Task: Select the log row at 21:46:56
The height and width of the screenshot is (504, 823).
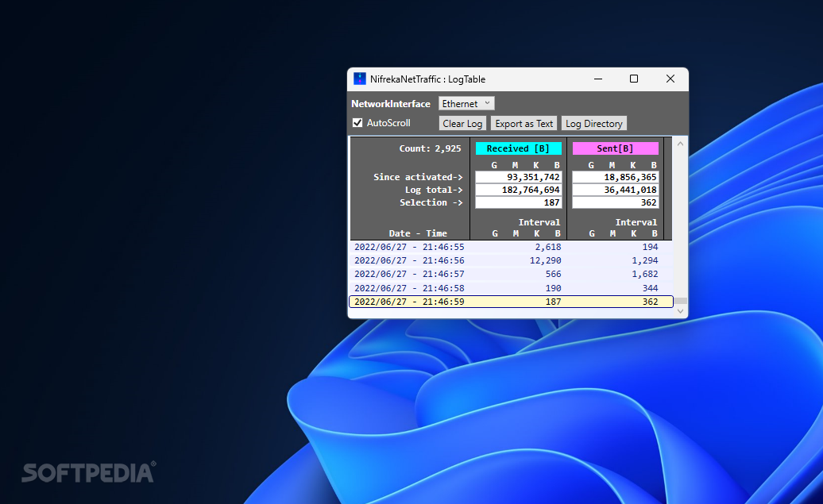Action: point(511,260)
